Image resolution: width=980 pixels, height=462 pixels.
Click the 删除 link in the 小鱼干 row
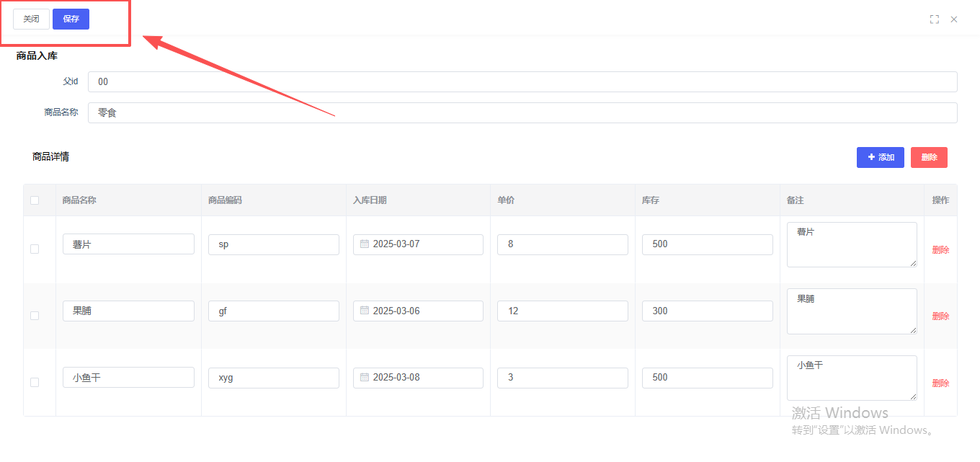click(x=940, y=383)
